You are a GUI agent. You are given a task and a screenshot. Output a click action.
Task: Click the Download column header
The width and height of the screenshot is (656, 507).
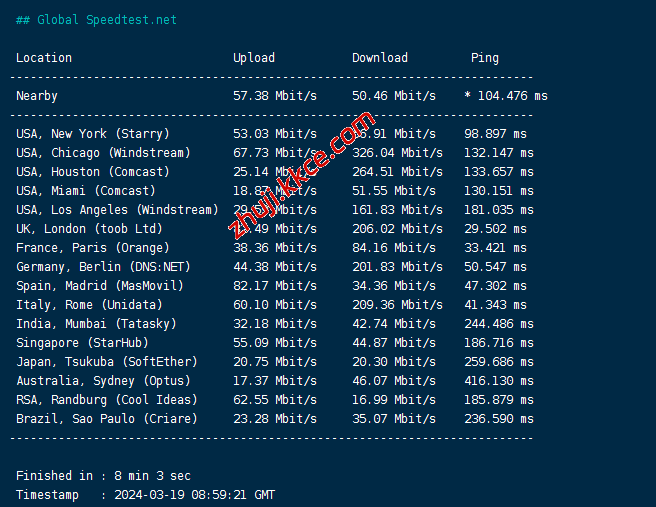[380, 58]
